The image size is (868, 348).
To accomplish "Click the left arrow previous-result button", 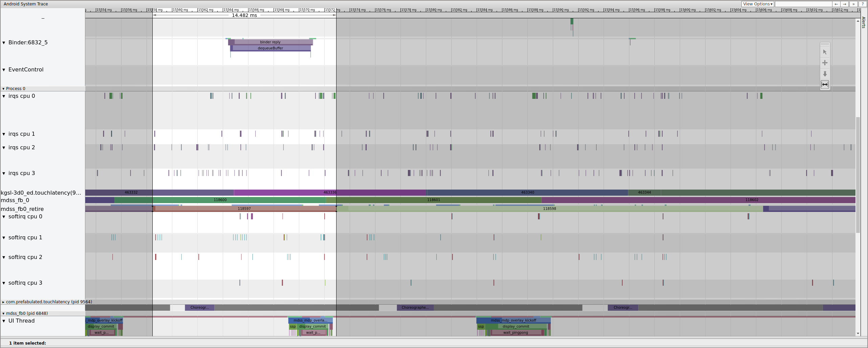I will (836, 4).
